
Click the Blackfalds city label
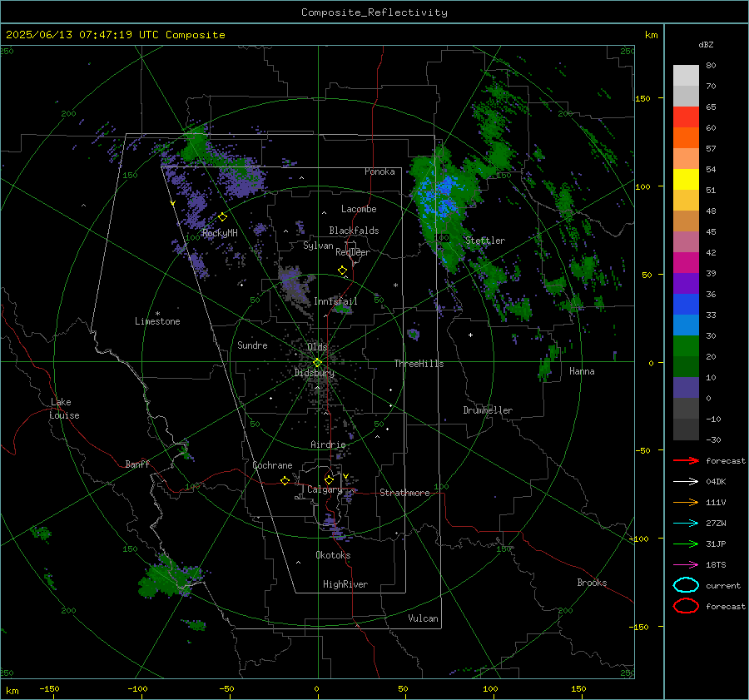[354, 231]
